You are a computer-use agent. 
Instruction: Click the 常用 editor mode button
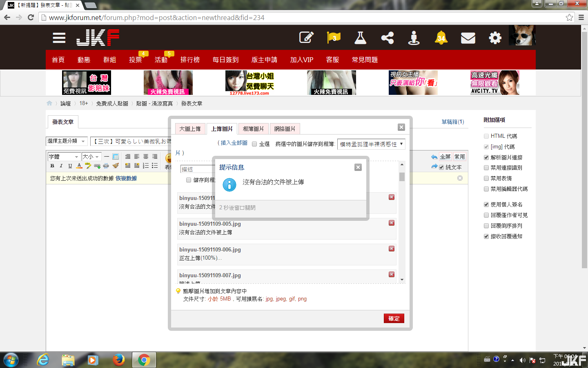460,157
